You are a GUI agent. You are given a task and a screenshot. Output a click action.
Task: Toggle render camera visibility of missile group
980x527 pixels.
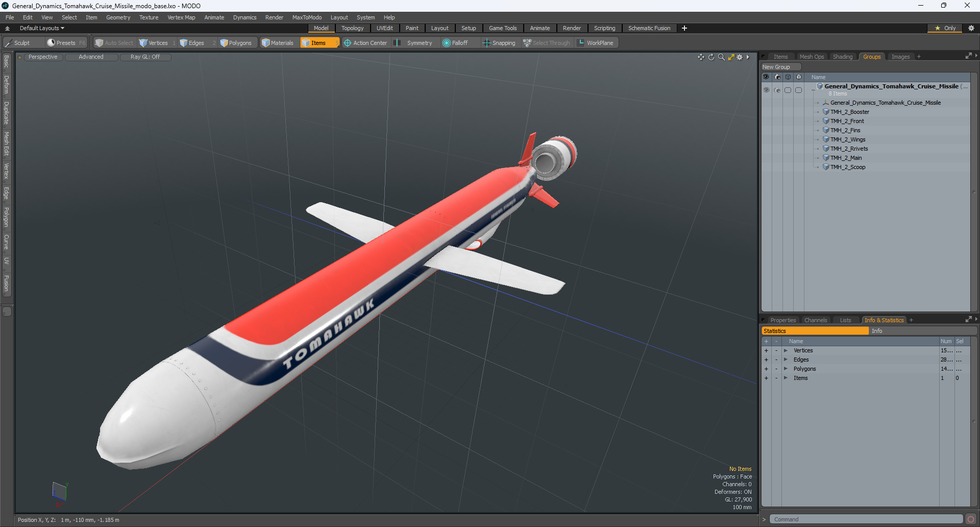777,90
